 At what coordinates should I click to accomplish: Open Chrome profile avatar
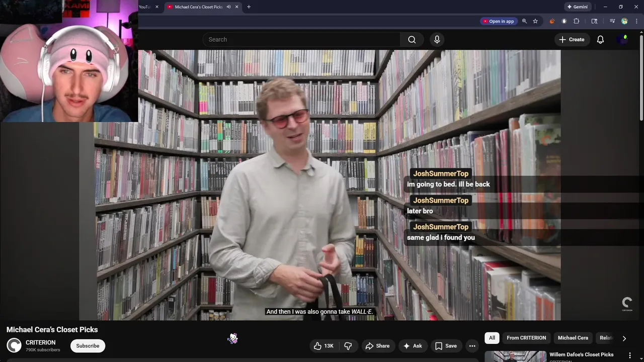(624, 21)
